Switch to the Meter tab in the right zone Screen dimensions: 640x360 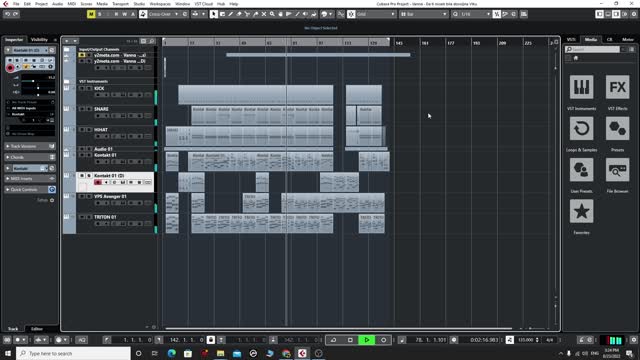point(628,40)
